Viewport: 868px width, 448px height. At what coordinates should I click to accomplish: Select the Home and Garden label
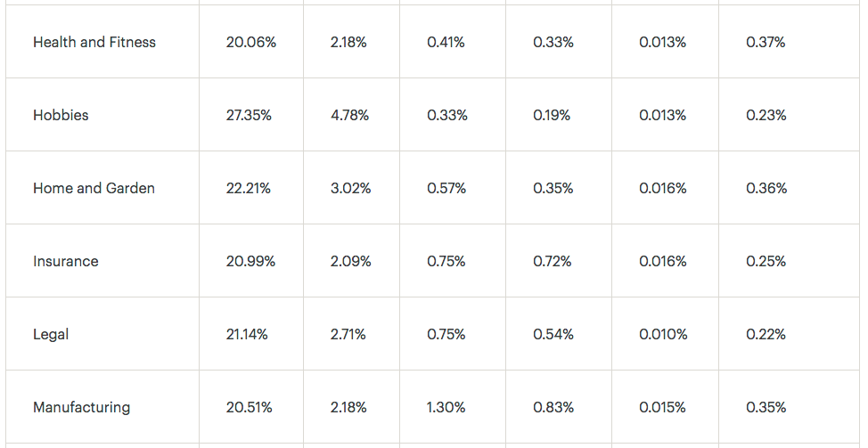click(x=94, y=188)
